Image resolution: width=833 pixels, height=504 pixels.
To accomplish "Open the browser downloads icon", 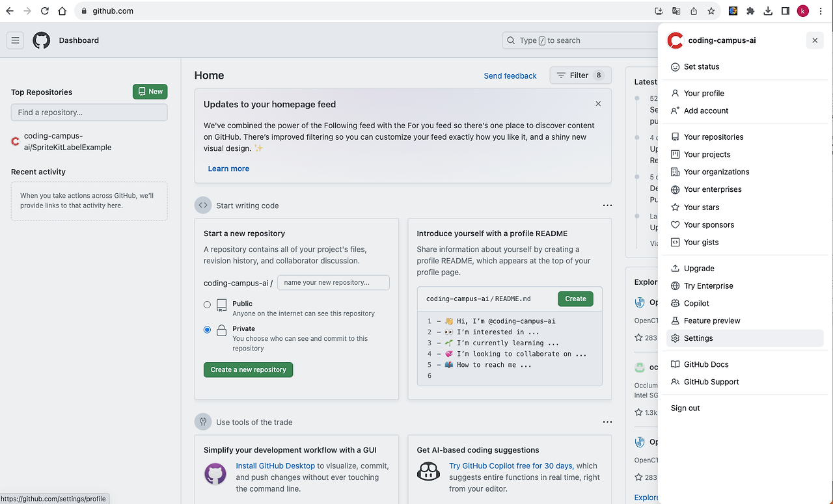I will click(x=768, y=11).
